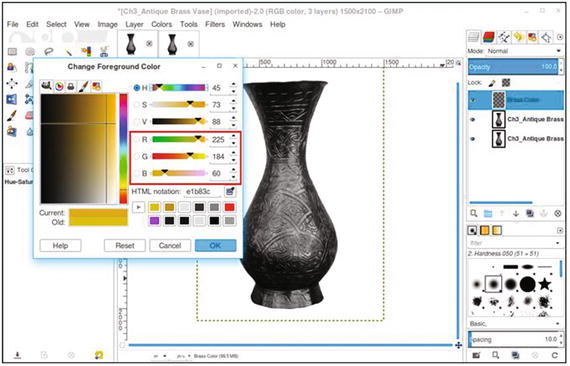
Task: Open the Channels dock tab
Action: (489, 37)
